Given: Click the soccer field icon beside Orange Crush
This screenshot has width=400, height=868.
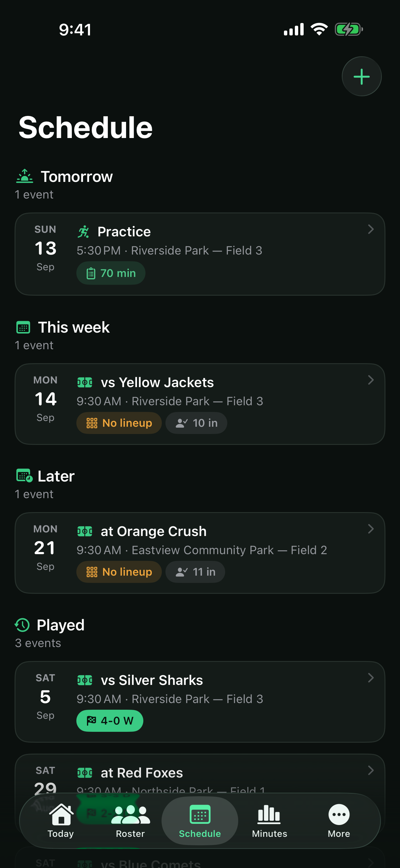Looking at the screenshot, I should point(85,531).
